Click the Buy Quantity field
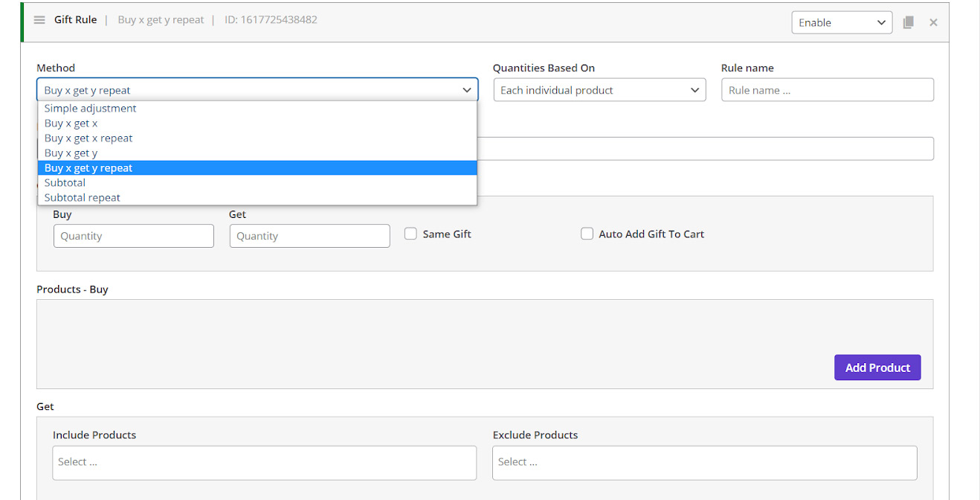This screenshot has width=980, height=500. pyautogui.click(x=133, y=236)
